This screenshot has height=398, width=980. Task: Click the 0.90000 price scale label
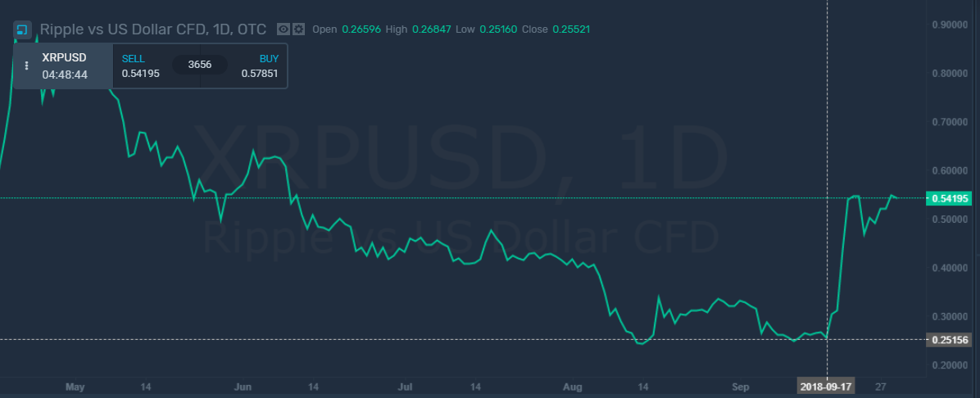pyautogui.click(x=951, y=25)
